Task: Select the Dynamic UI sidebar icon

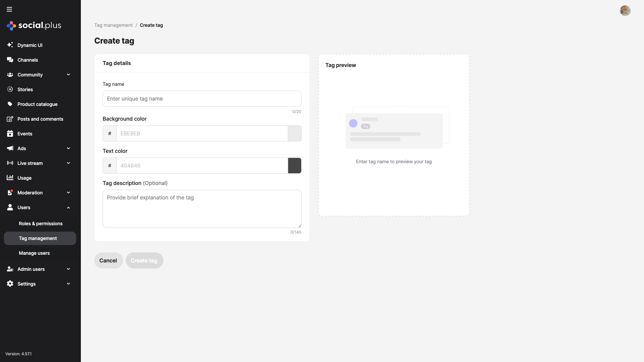Action: click(10, 45)
